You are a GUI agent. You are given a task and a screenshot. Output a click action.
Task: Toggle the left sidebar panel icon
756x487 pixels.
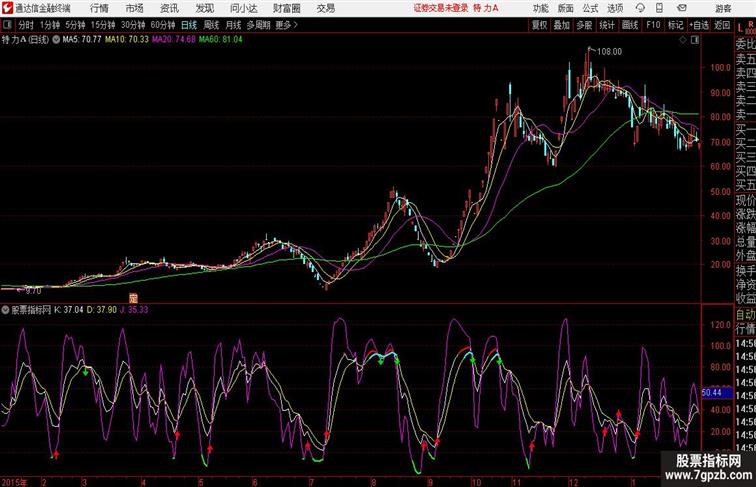click(x=7, y=25)
